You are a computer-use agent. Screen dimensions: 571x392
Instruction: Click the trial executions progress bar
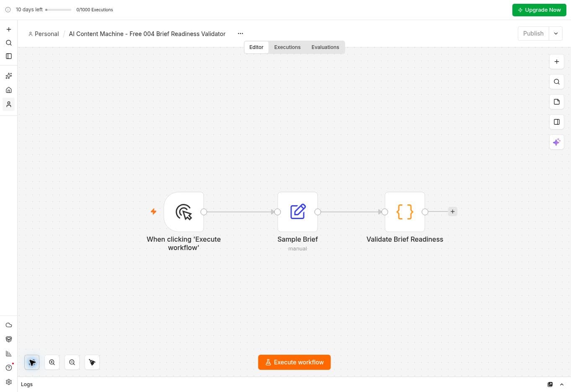point(58,10)
